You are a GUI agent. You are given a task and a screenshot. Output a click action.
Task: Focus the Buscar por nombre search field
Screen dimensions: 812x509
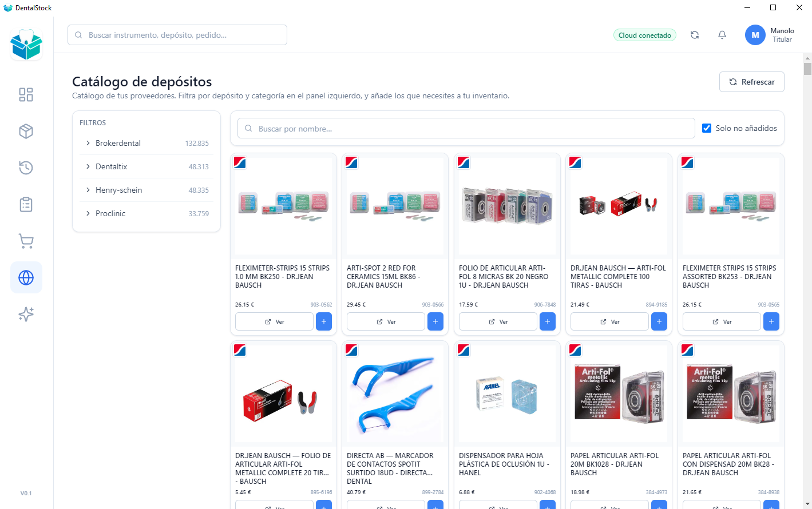tap(466, 128)
